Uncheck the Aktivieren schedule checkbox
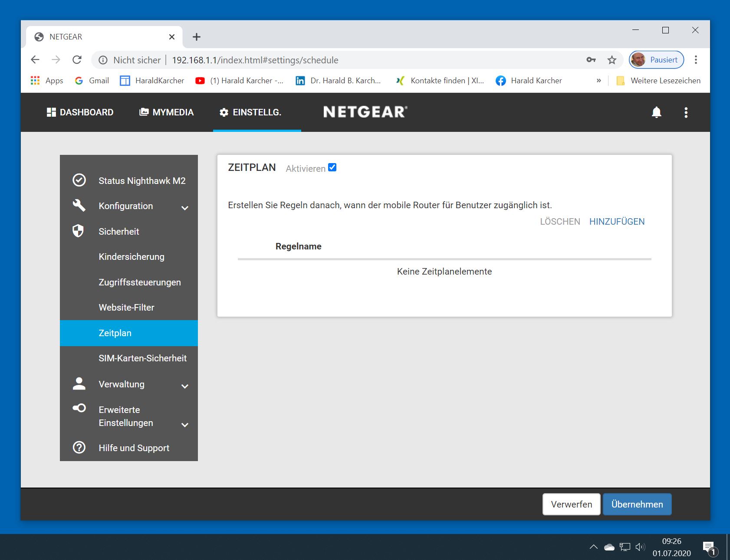 pyautogui.click(x=332, y=167)
